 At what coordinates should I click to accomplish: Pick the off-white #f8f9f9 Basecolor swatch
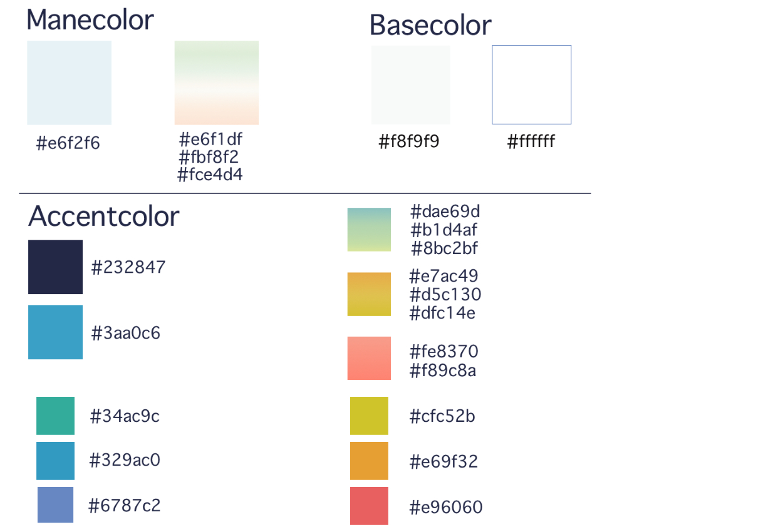tap(410, 84)
